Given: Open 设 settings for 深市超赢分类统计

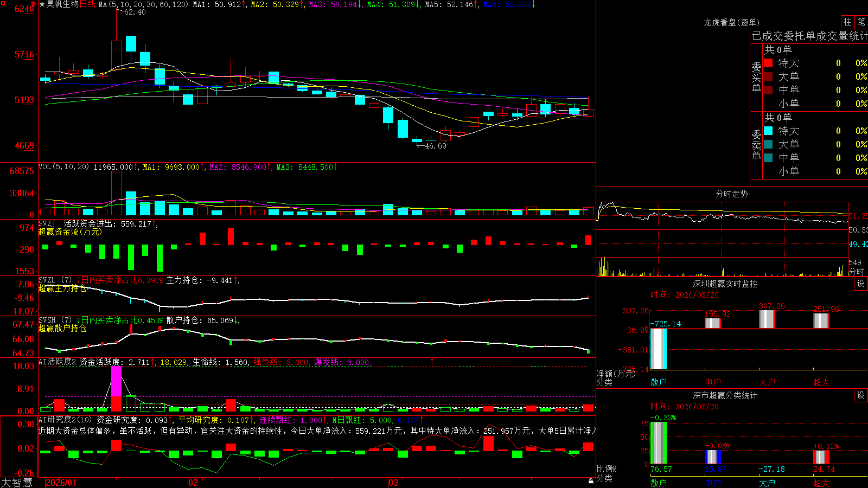Looking at the screenshot, I should [x=861, y=395].
